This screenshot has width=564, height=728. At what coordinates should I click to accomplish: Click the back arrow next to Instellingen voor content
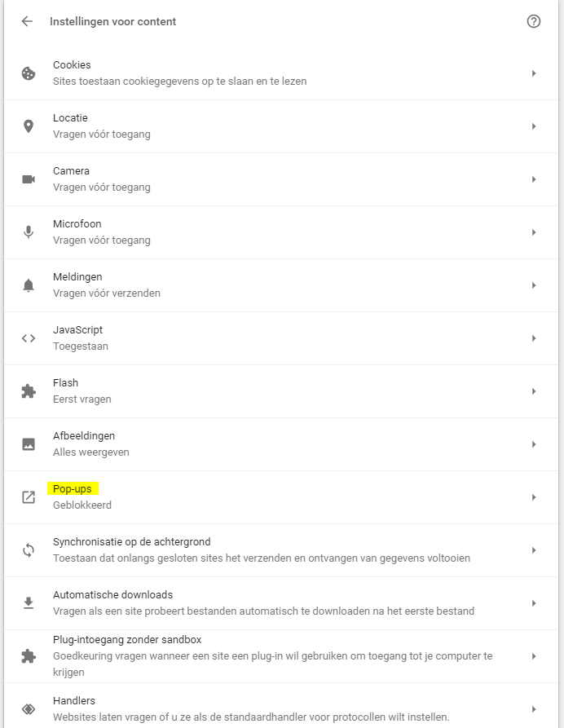pos(28,21)
